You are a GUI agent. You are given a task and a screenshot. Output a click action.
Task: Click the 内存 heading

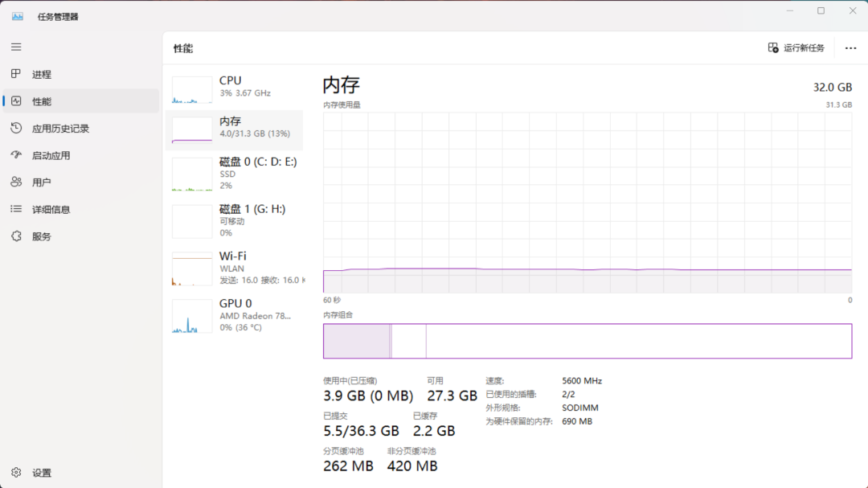342,84
